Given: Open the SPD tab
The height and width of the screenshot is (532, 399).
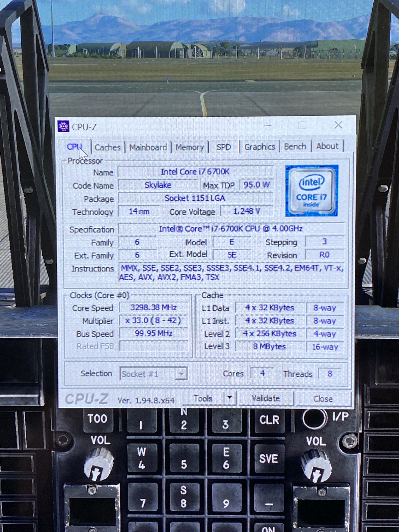Looking at the screenshot, I should point(224,147).
